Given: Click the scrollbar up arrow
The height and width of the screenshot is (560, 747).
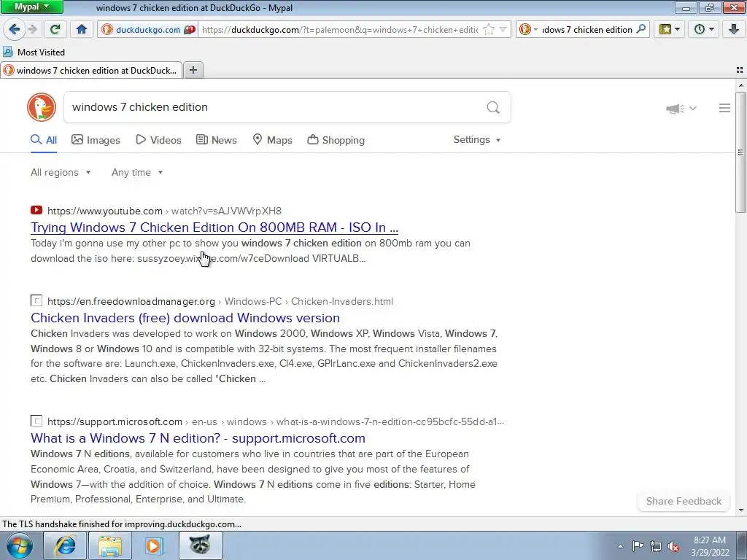Looking at the screenshot, I should click(740, 85).
